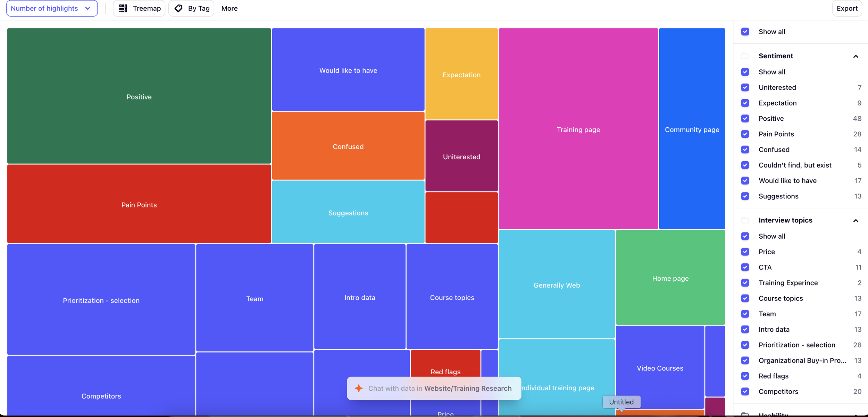Disable the Competitors tag checkbox

[745, 392]
